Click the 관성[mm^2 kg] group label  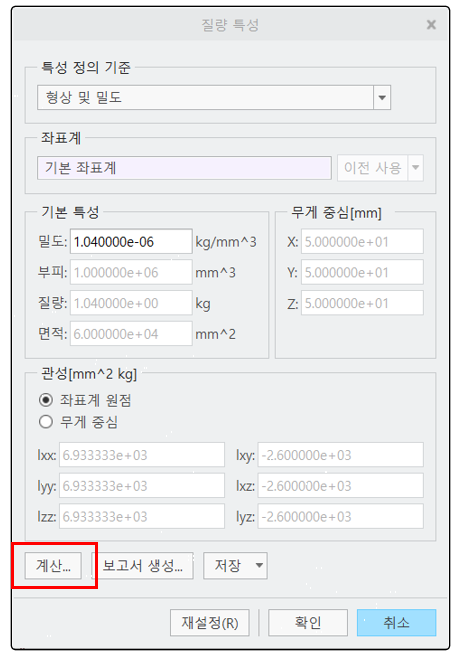[x=89, y=373]
